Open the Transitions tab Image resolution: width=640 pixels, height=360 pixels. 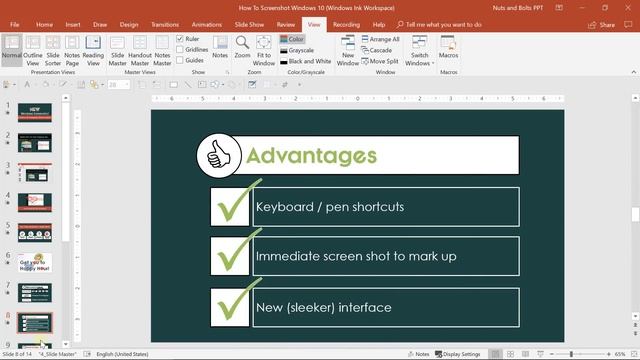pyautogui.click(x=165, y=24)
